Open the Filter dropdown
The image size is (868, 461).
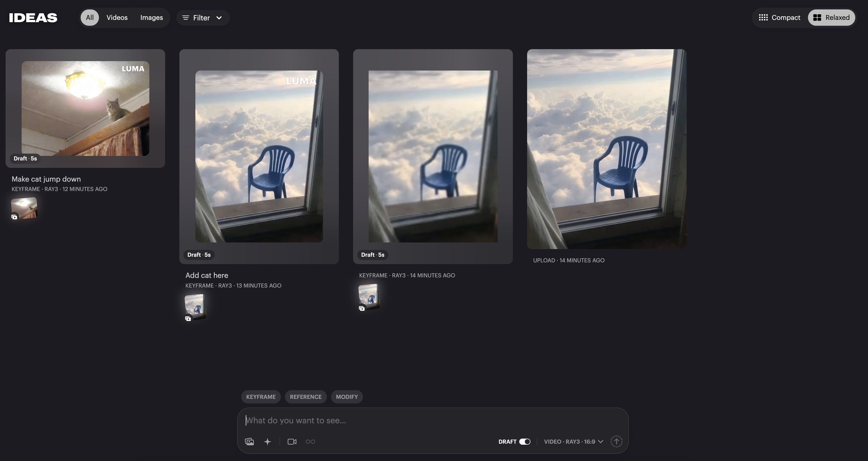(202, 18)
